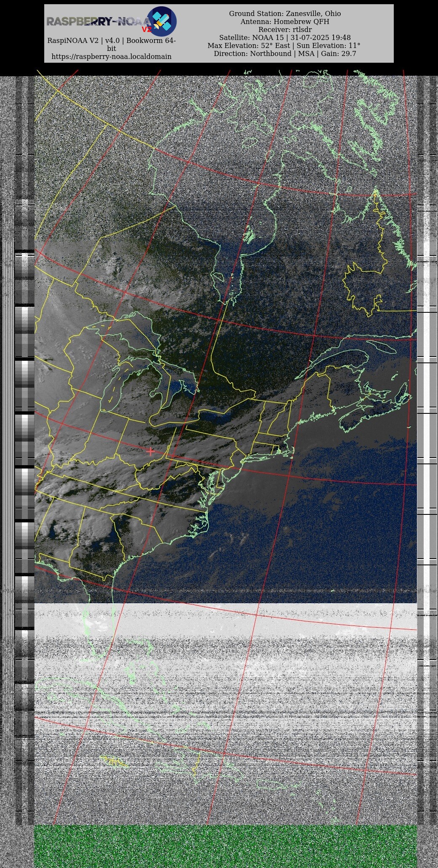The width and height of the screenshot is (438, 868).
Task: Select the Receiver rtlsdr line
Action: [285, 29]
